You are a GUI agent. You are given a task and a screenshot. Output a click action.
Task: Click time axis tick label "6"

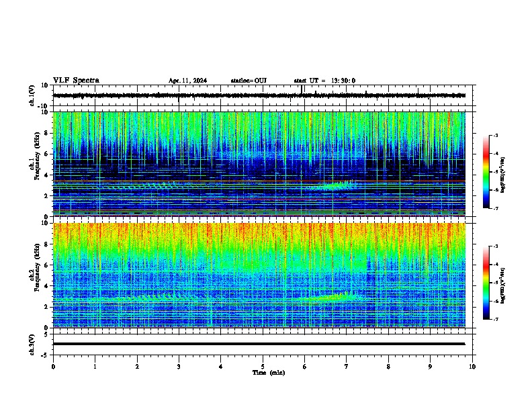pyautogui.click(x=305, y=367)
